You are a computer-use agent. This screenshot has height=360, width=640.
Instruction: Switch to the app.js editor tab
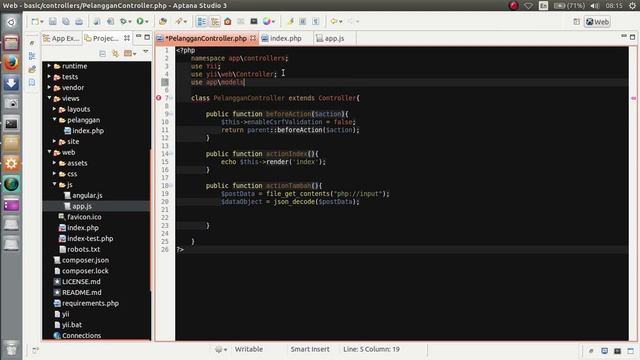click(334, 38)
